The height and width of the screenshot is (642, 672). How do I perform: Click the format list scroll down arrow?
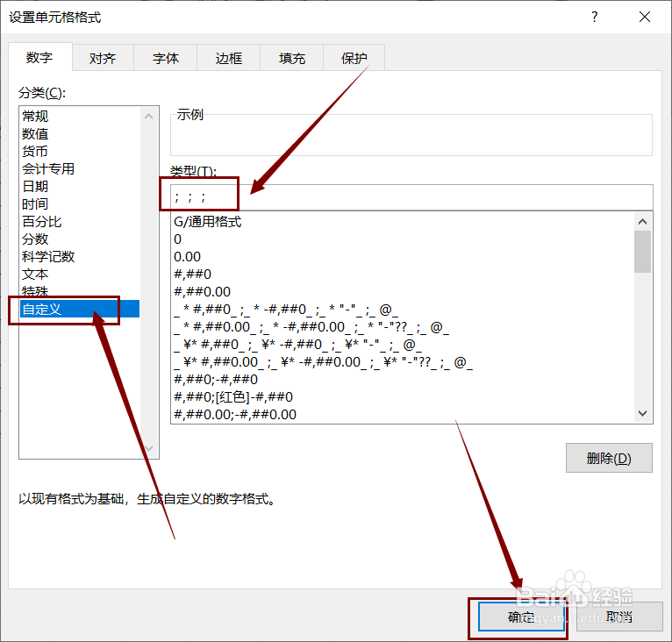tap(642, 414)
